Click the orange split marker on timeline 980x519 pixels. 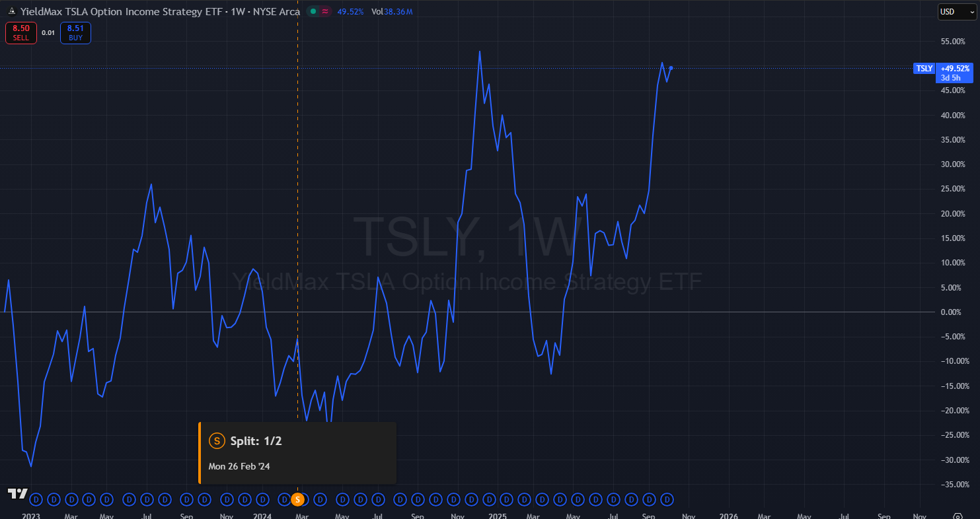297,499
